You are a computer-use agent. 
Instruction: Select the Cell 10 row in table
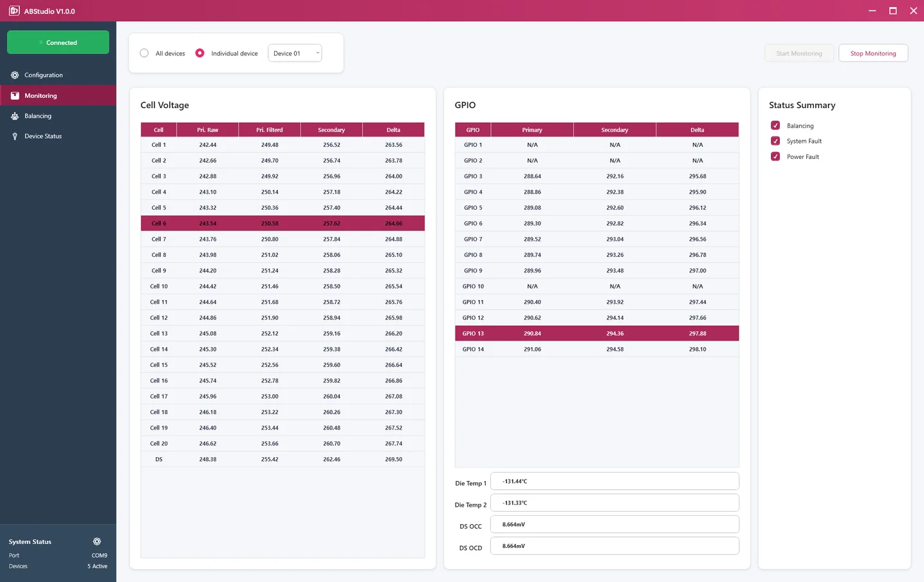pyautogui.click(x=282, y=286)
